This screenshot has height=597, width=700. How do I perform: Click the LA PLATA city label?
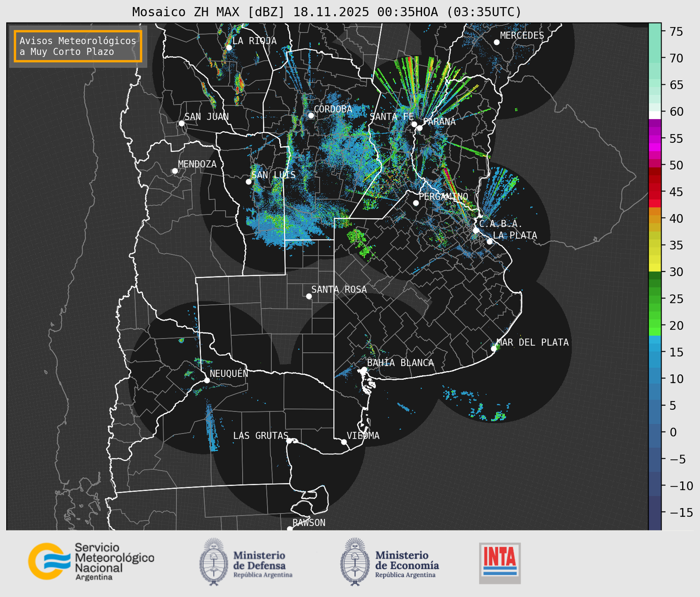coord(515,235)
